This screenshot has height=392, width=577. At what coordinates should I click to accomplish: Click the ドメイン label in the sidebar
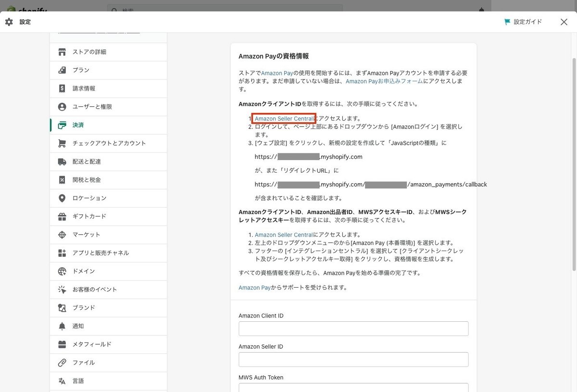[x=84, y=271]
